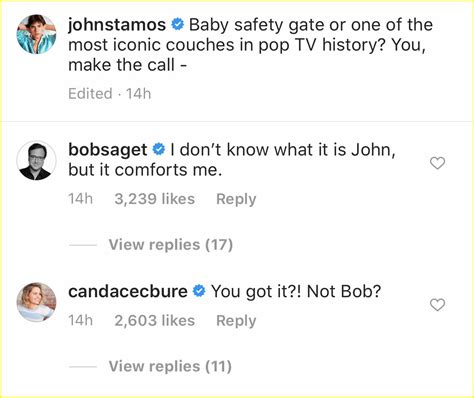Like bobsaget's comment with the heart
The height and width of the screenshot is (398, 474).
point(437,163)
